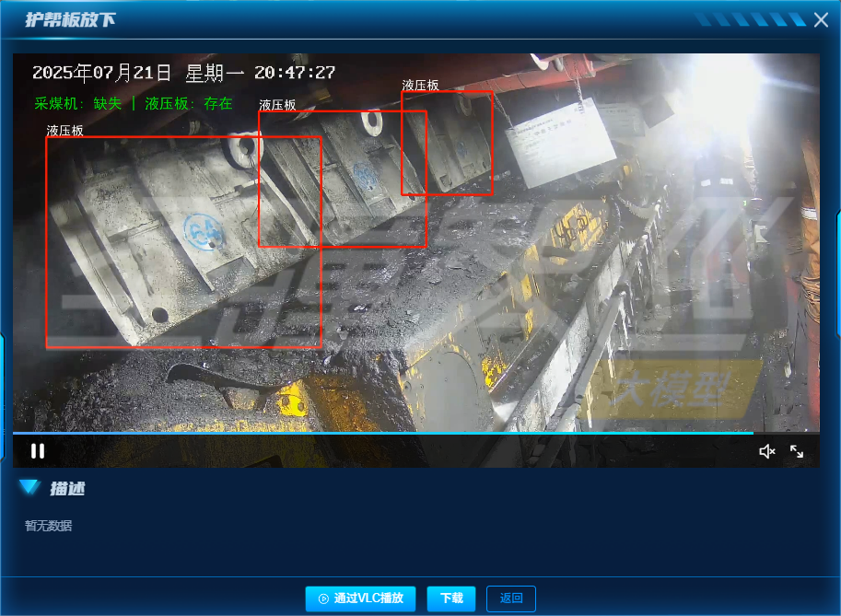Click the 通过VLC播放 button
The width and height of the screenshot is (841, 616).
tap(360, 599)
